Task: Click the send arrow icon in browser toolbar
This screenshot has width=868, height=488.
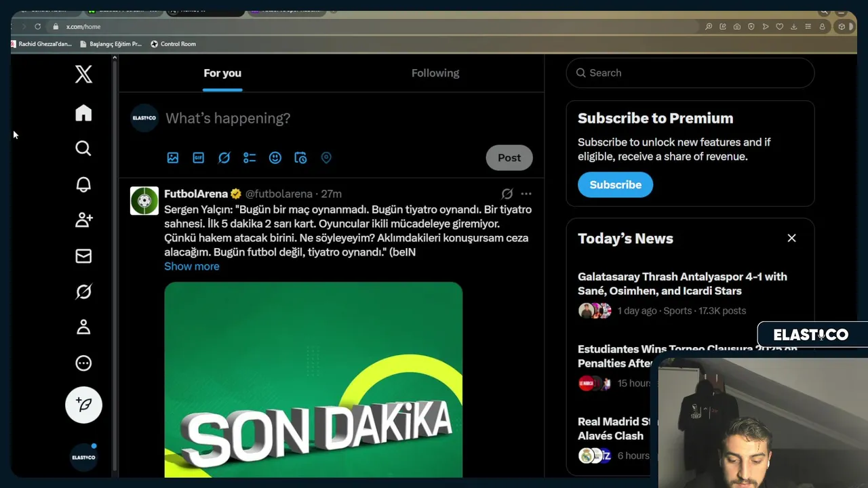Action: point(766,26)
